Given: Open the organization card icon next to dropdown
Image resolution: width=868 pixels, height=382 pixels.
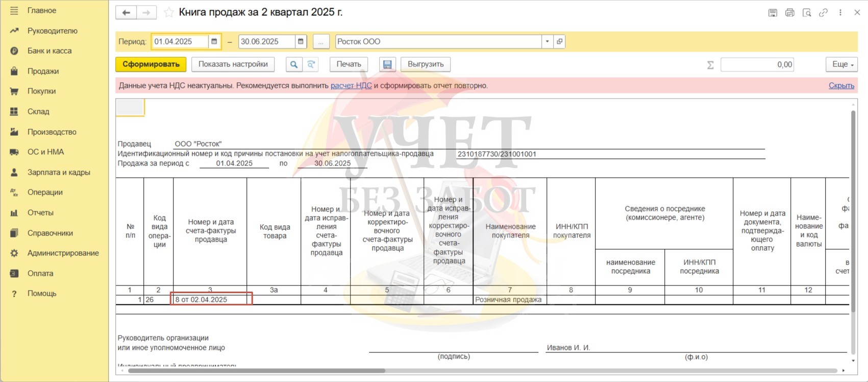Looking at the screenshot, I should [x=560, y=41].
